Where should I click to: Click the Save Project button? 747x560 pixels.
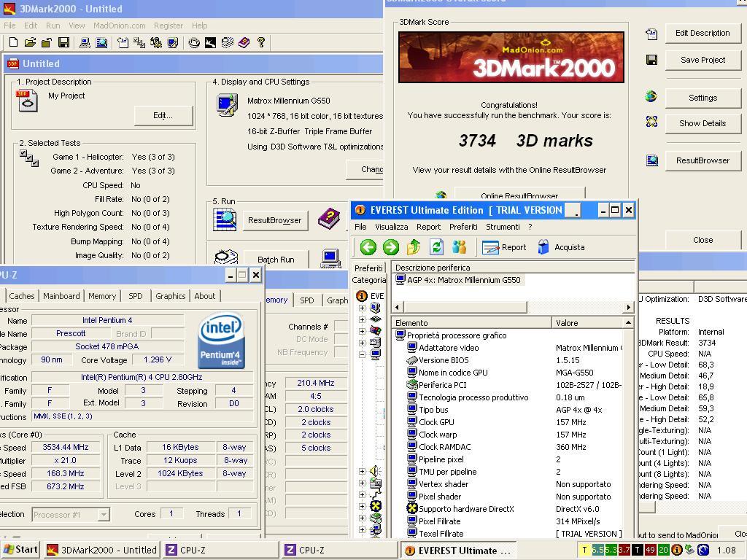pyautogui.click(x=703, y=60)
